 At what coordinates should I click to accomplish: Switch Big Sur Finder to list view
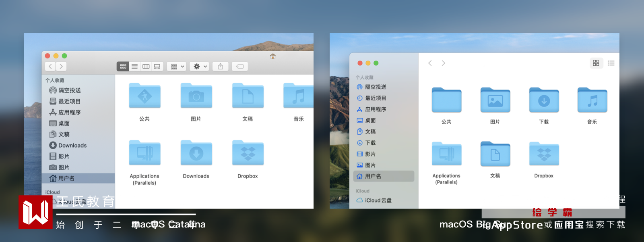tap(611, 63)
